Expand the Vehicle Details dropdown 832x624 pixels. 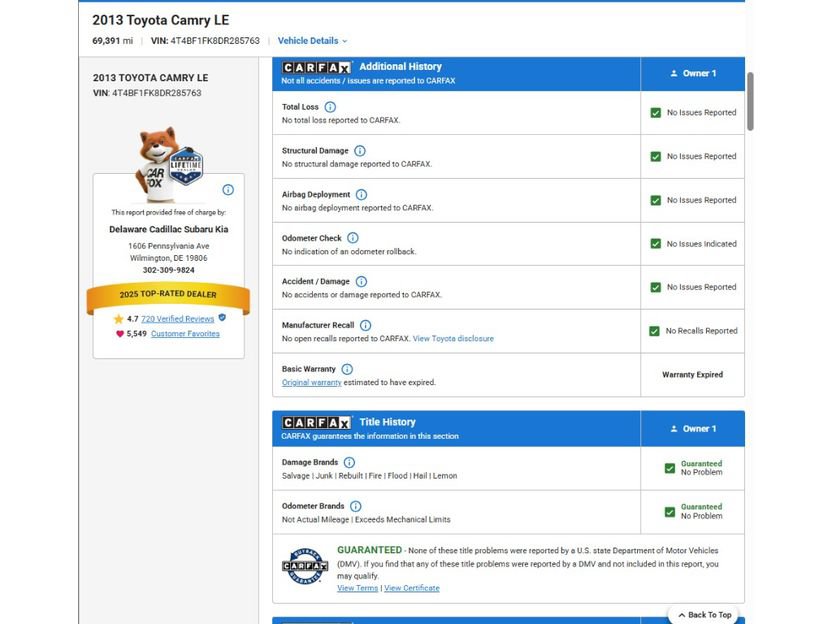313,41
